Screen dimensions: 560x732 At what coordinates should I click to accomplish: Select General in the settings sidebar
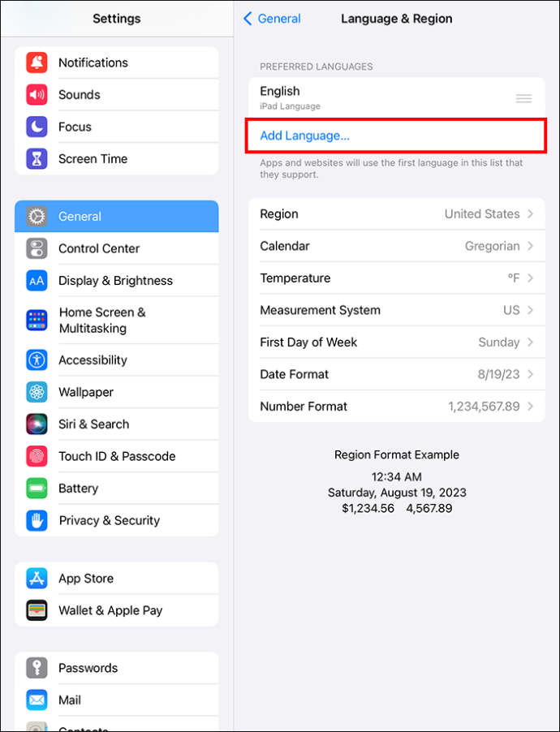[x=116, y=216]
